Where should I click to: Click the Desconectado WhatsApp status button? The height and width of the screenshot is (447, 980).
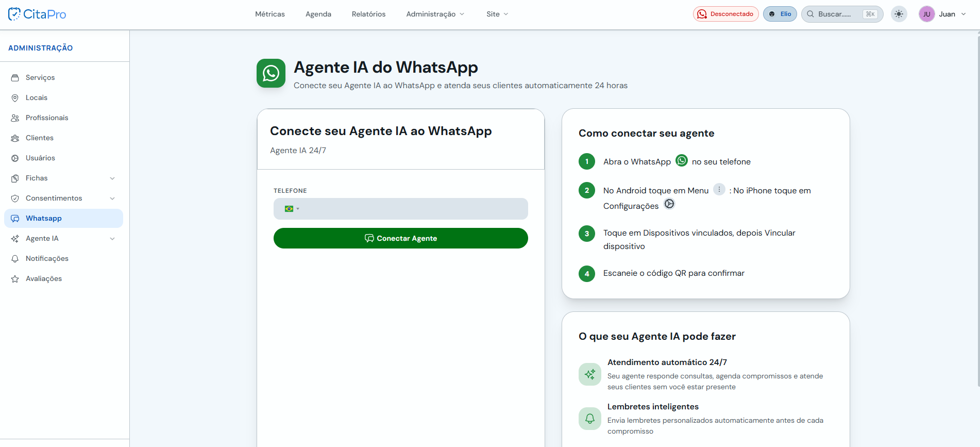click(x=725, y=14)
